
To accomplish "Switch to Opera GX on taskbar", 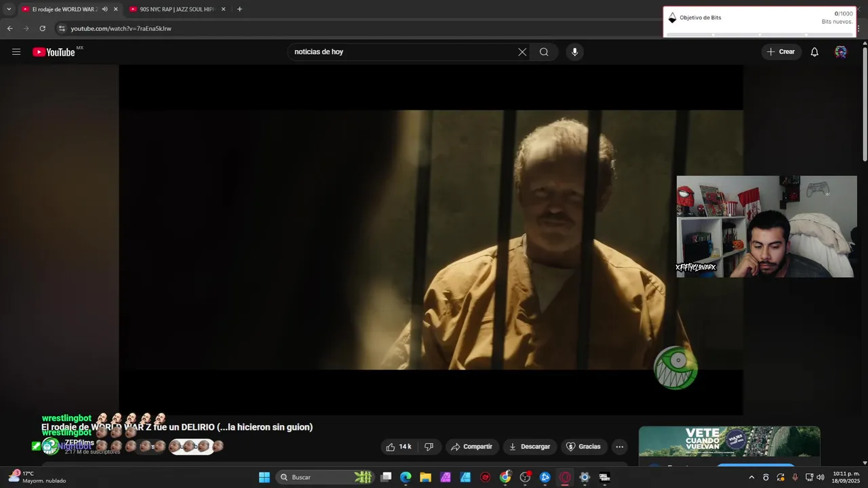I will [565, 477].
